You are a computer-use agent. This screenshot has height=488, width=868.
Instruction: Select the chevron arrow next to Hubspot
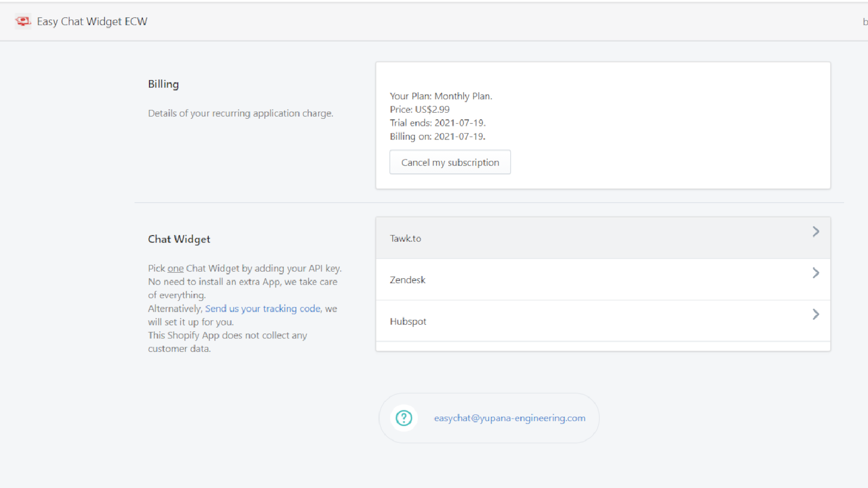point(815,314)
